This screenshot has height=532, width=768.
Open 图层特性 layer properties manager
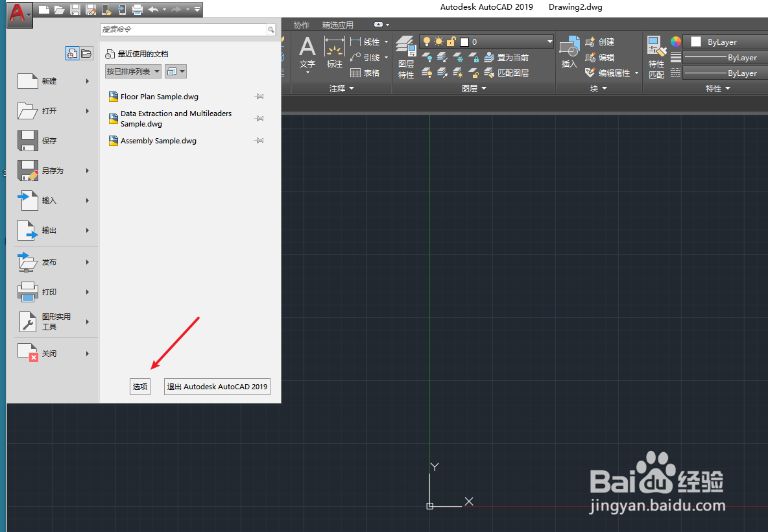pyautogui.click(x=406, y=57)
